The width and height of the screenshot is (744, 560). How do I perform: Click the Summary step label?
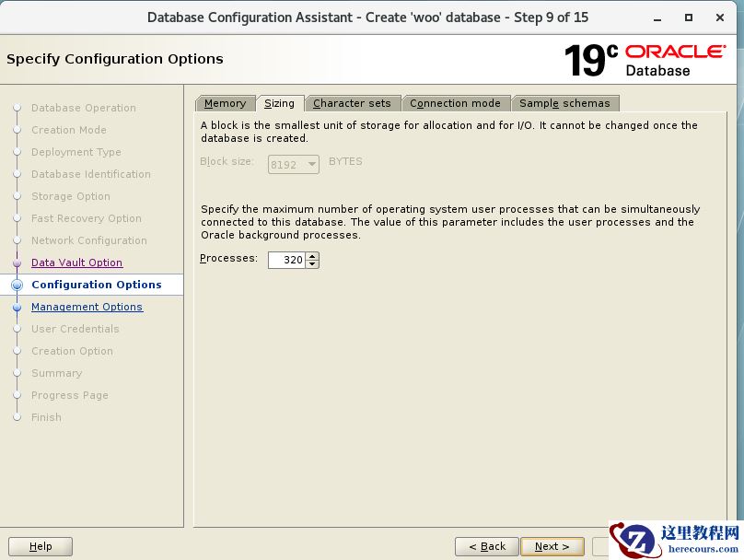(x=56, y=373)
